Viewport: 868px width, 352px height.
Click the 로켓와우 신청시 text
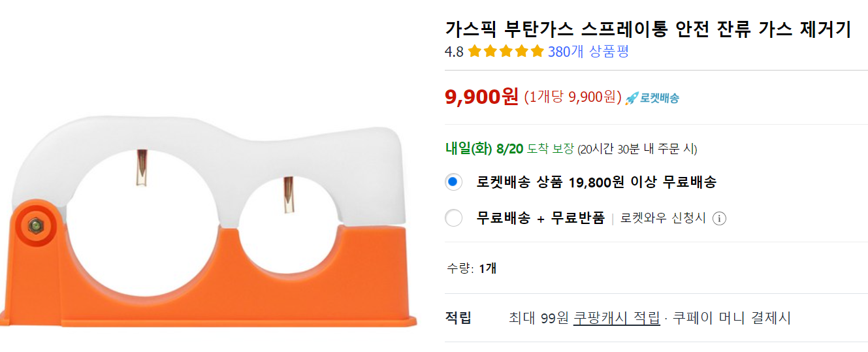point(663,218)
